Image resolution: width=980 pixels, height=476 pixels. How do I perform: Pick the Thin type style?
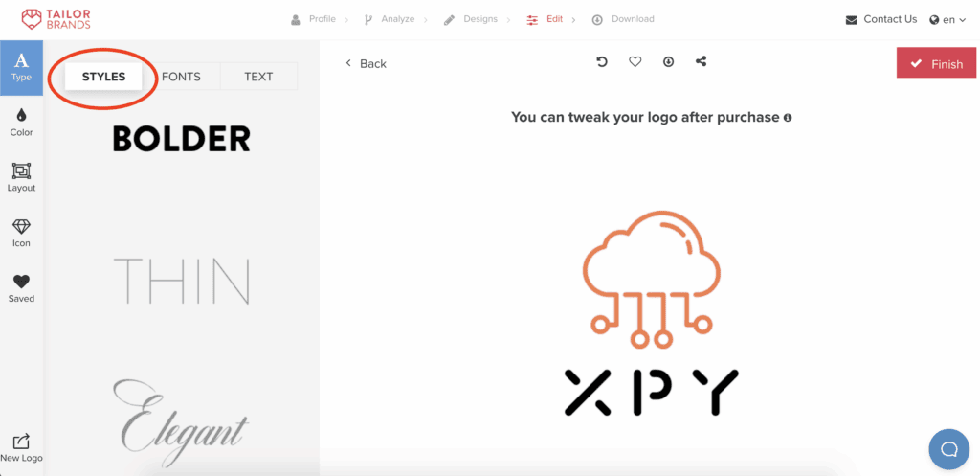point(181,281)
